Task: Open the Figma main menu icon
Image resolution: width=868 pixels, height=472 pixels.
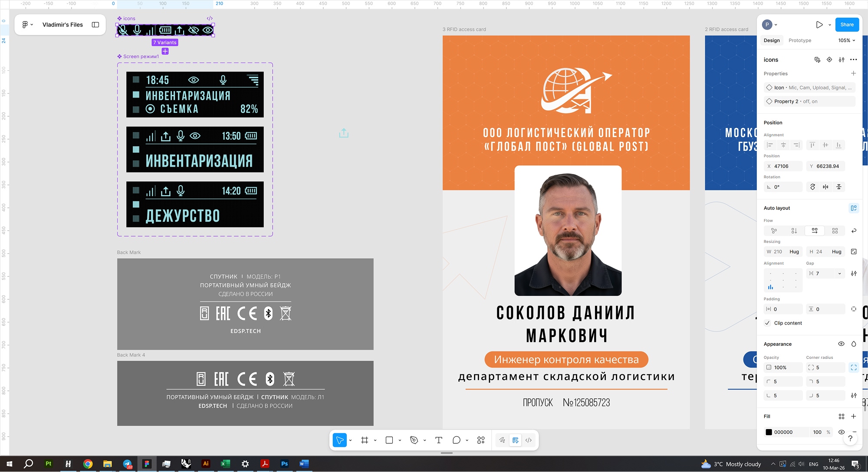Action: pos(25,25)
